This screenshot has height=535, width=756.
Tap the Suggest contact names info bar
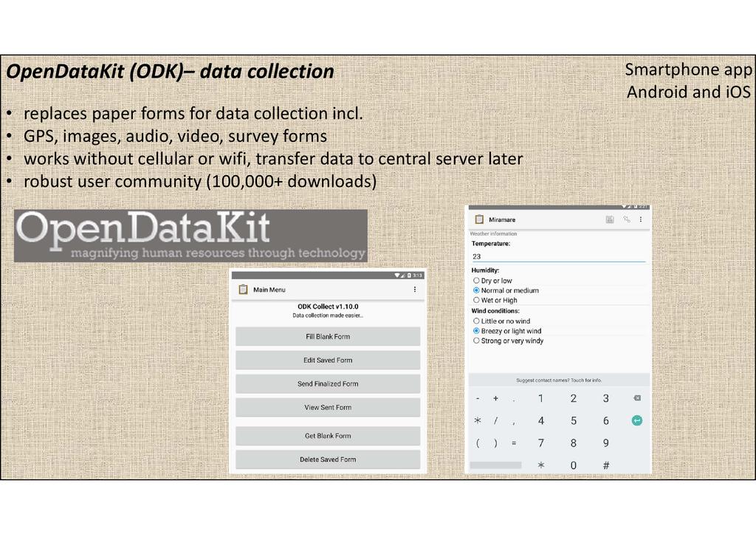[x=558, y=381]
